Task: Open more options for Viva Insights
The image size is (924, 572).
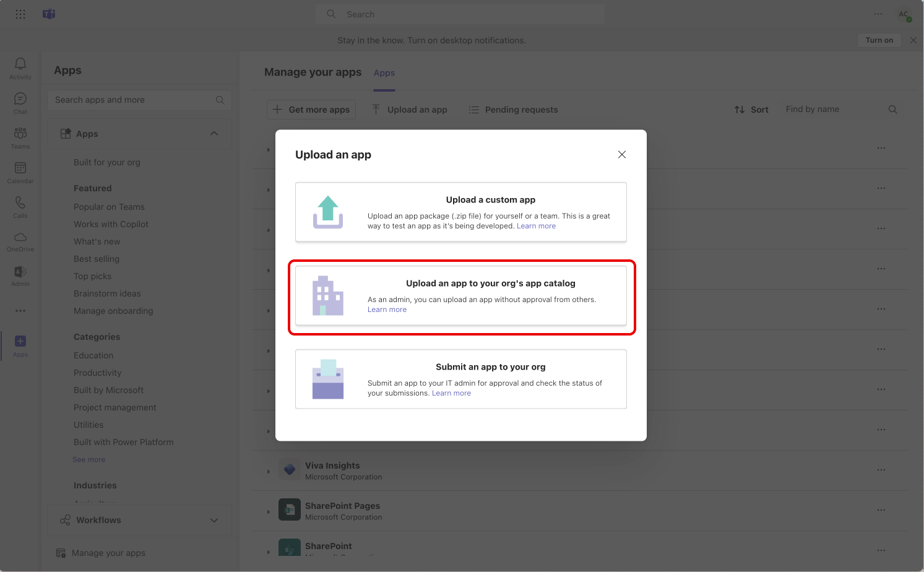Action: click(x=881, y=470)
